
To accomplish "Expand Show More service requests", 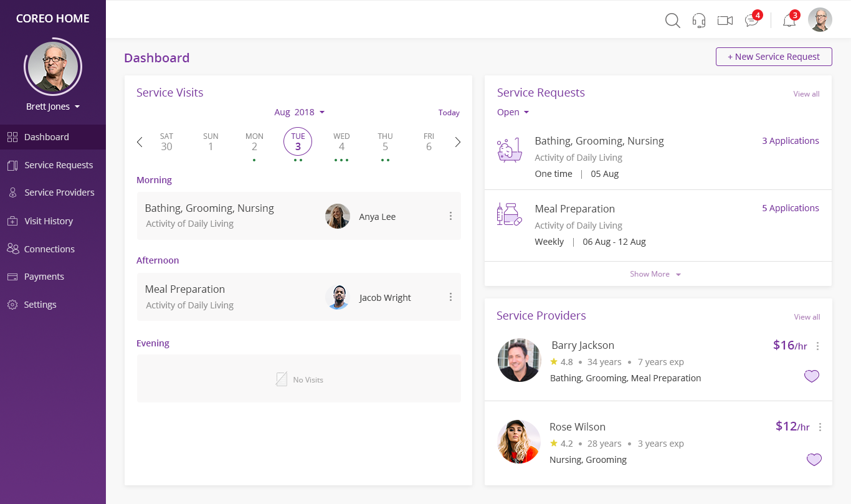I will click(x=655, y=274).
